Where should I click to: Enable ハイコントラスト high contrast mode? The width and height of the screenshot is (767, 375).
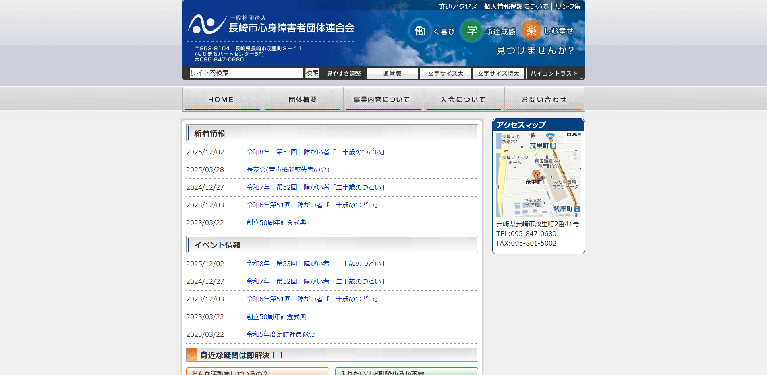pyautogui.click(x=554, y=73)
